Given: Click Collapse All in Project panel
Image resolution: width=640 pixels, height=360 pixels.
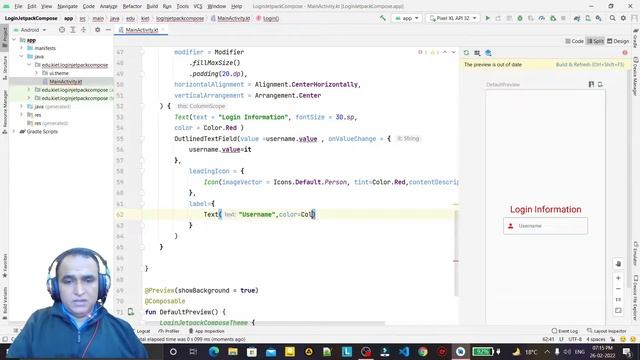Looking at the screenshot, I should point(83,30).
